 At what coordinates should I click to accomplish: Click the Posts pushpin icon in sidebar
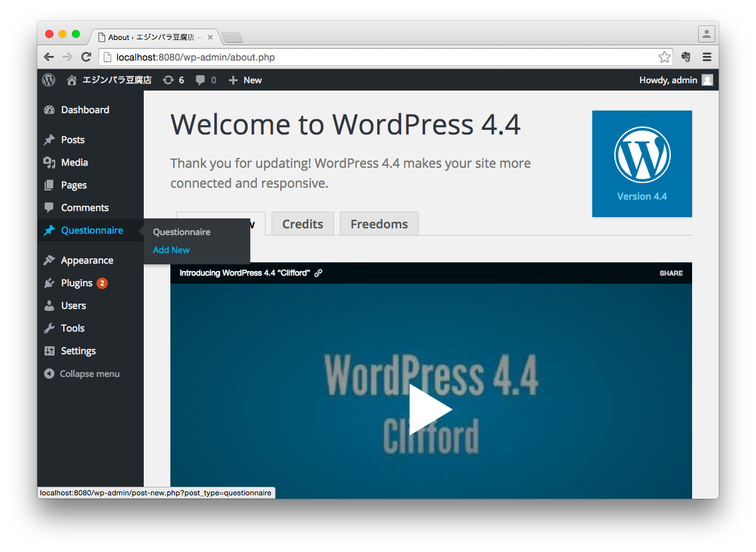coord(49,139)
